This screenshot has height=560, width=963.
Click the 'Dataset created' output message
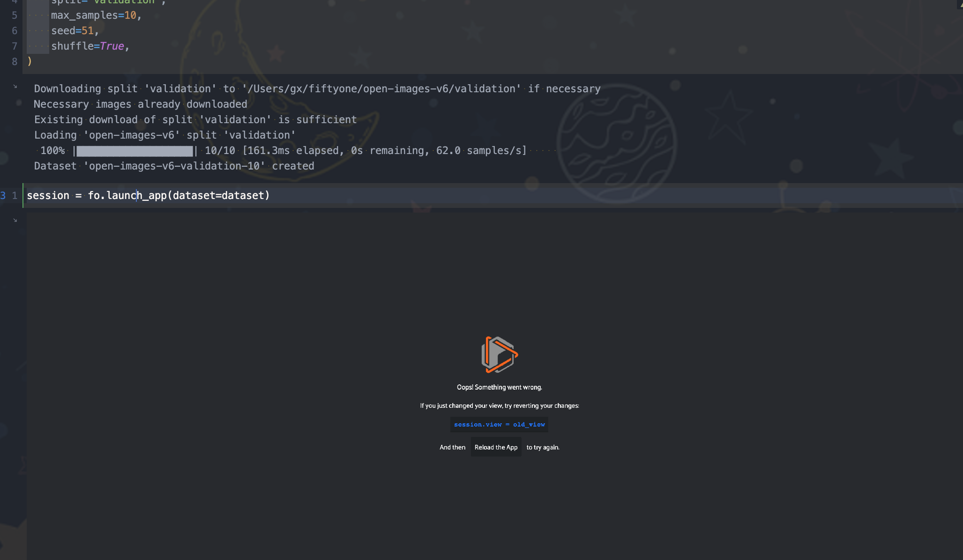pos(174,166)
